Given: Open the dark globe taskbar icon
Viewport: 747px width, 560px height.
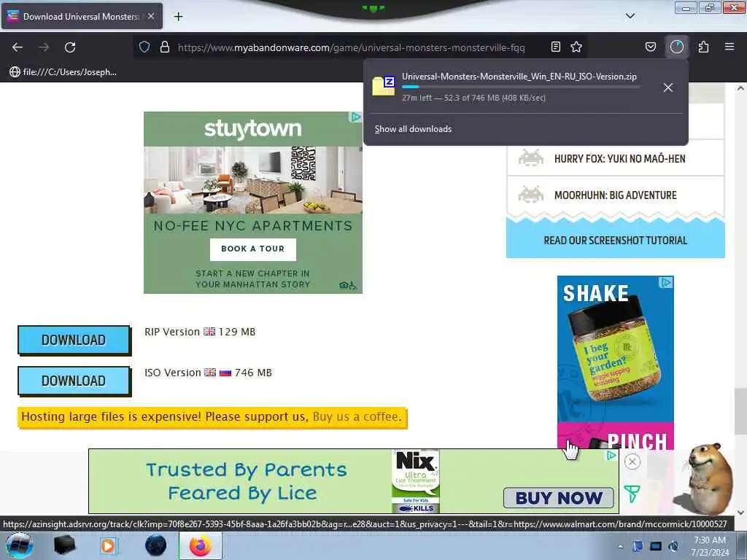Looking at the screenshot, I should point(155,545).
